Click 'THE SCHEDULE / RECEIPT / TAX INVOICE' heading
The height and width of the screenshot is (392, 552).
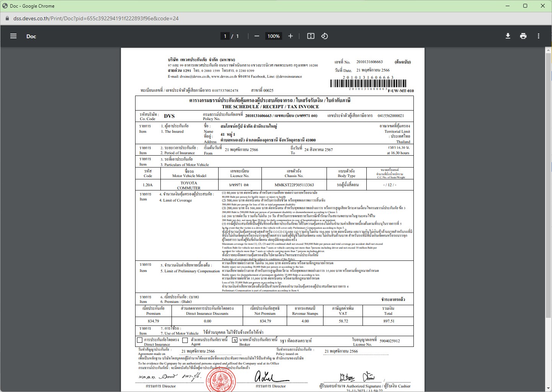coord(270,107)
